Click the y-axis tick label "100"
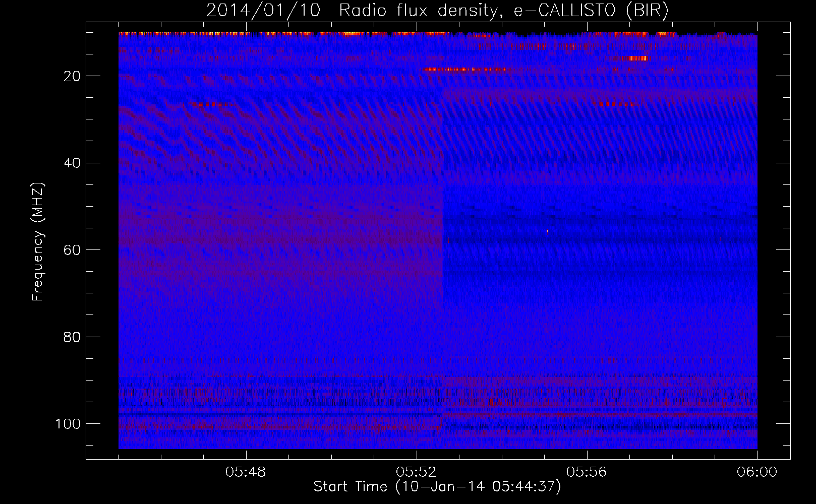This screenshot has width=816, height=504. pos(68,424)
